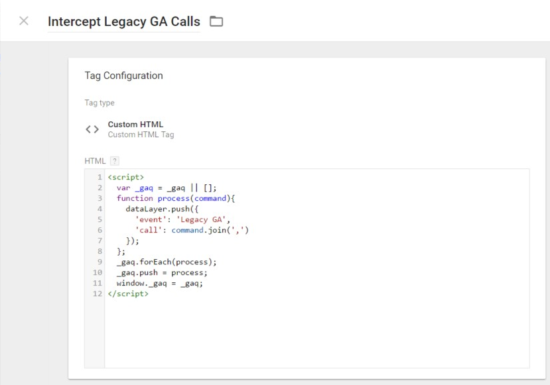The height and width of the screenshot is (385, 550).
Task: Click the 'function process(command){' line
Action: (x=176, y=198)
